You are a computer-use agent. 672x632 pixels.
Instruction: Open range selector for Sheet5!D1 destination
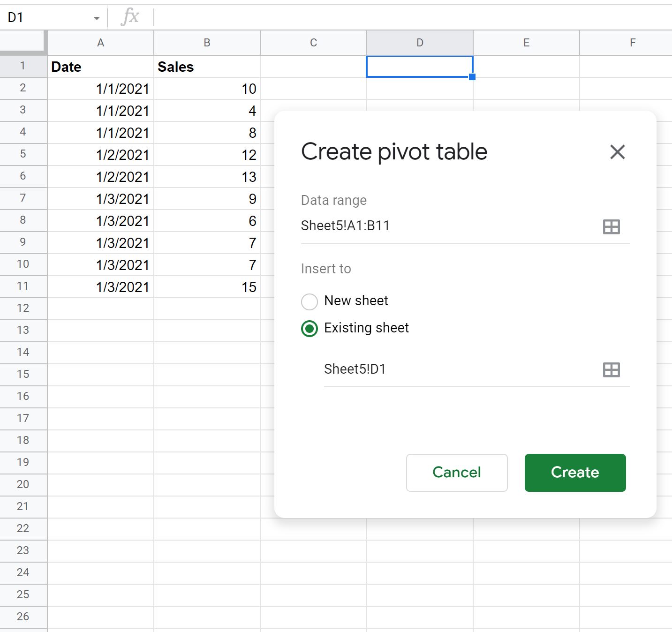(x=611, y=370)
